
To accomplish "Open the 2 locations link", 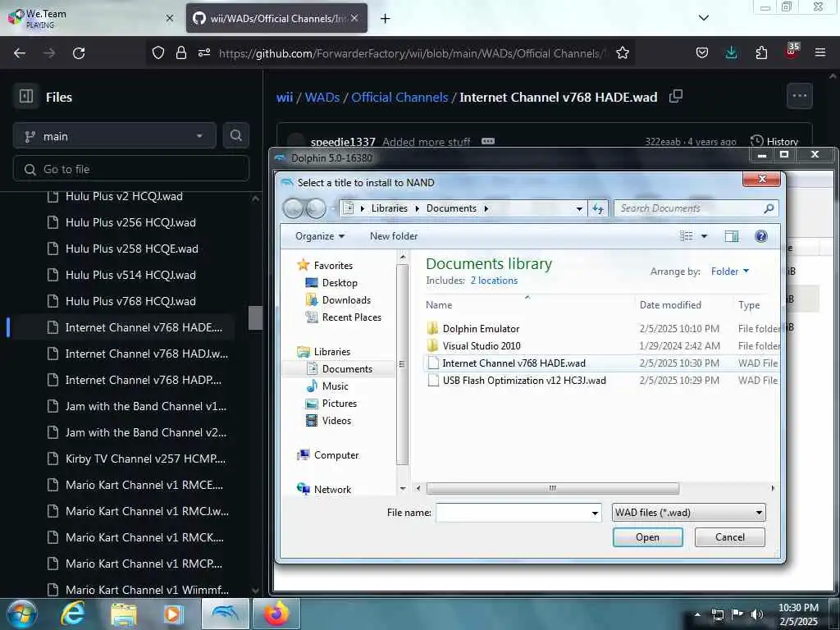I will [x=494, y=281].
